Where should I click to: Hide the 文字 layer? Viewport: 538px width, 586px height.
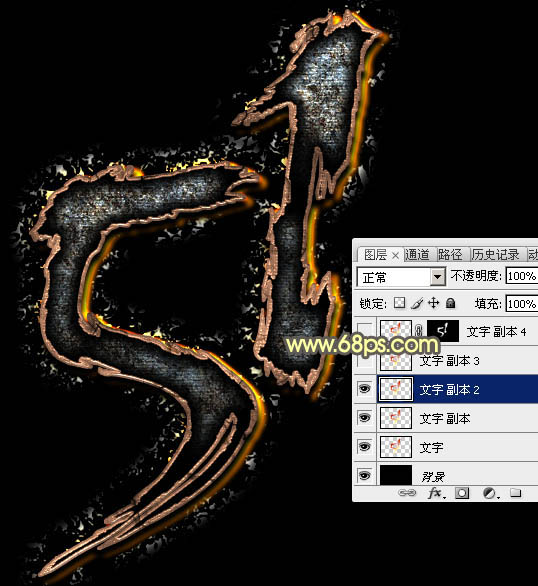[365, 447]
